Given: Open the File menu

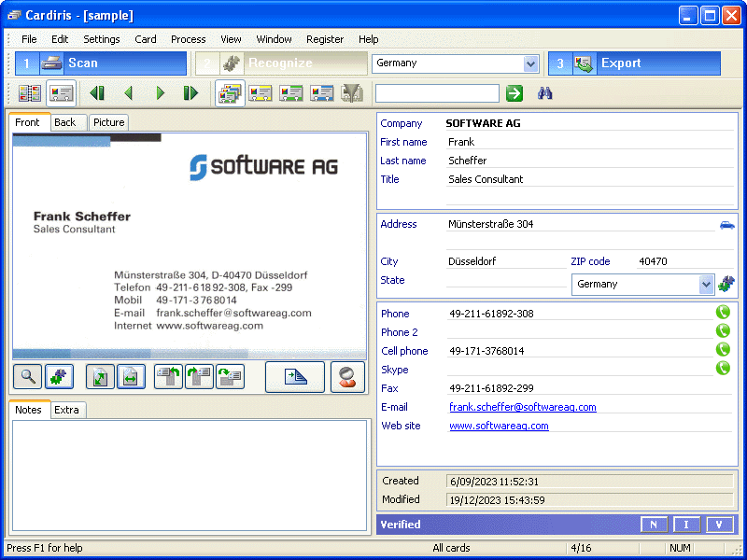Looking at the screenshot, I should pyautogui.click(x=29, y=39).
